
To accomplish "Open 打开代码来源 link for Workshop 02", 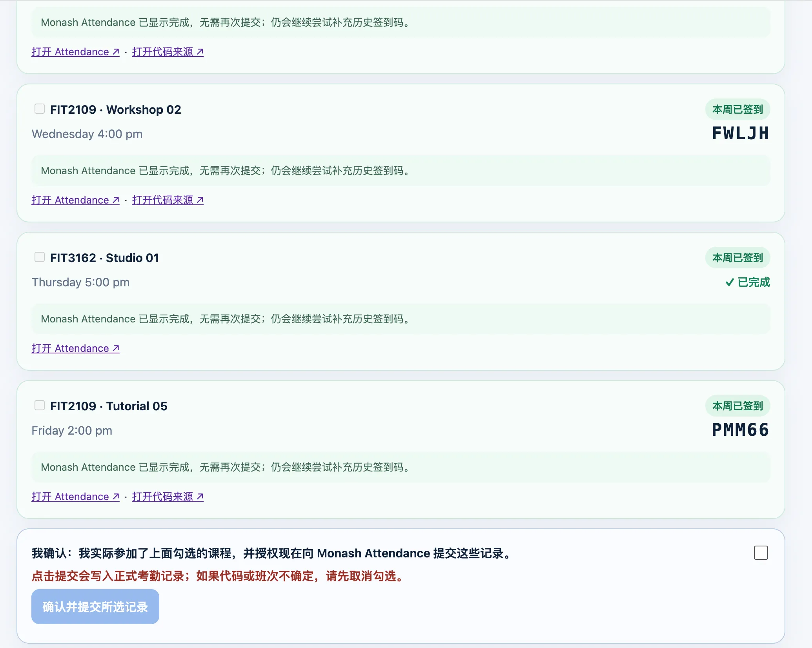I will click(x=168, y=200).
